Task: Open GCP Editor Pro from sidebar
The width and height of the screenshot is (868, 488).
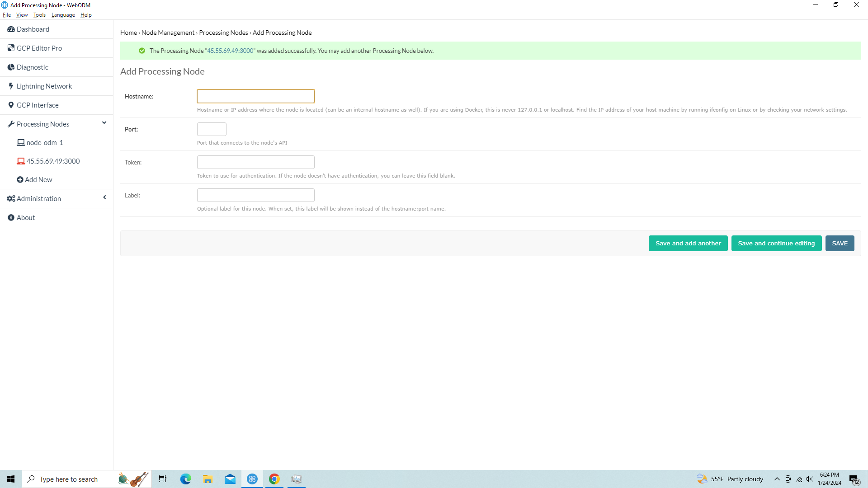Action: point(39,48)
